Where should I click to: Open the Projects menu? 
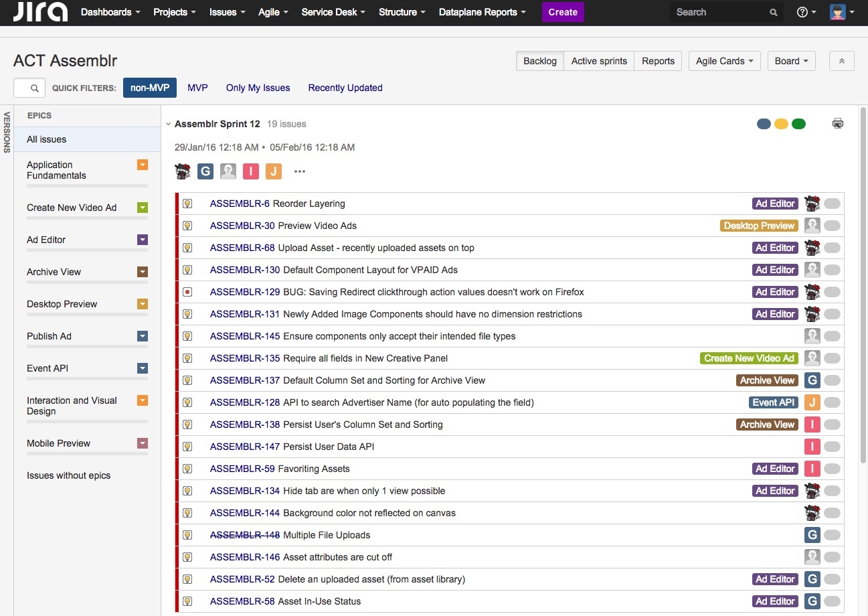(174, 12)
